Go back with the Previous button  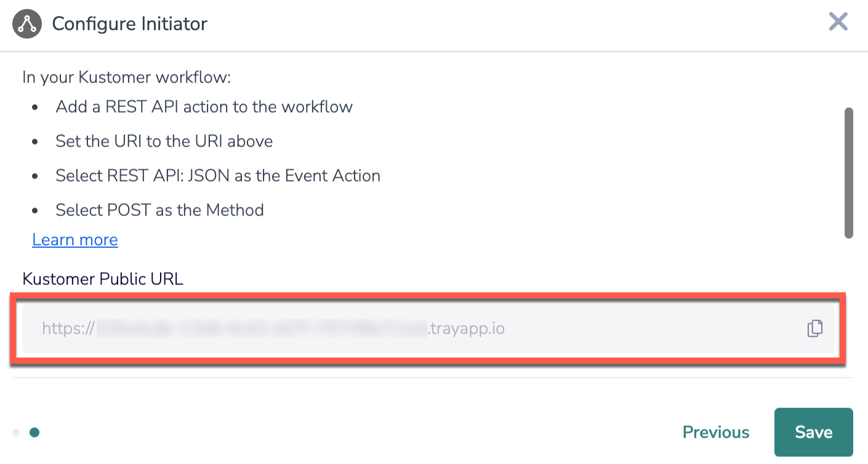(x=716, y=433)
